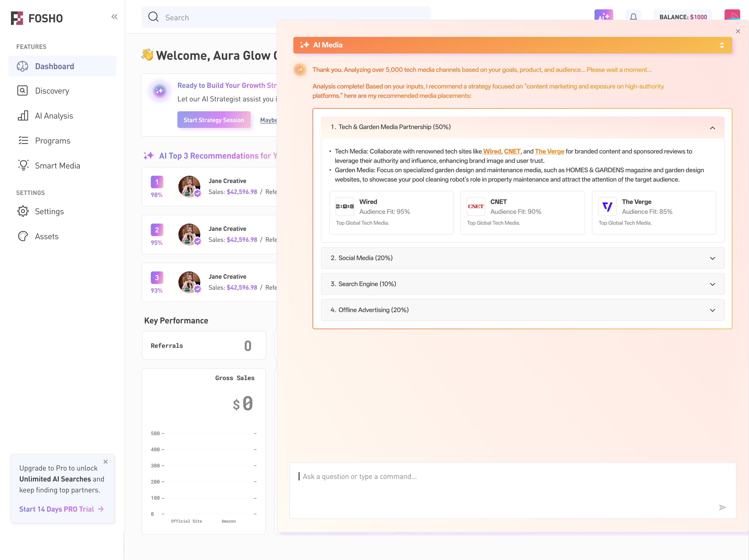Select the Wired media card
Image resolution: width=749 pixels, height=560 pixels.
(x=391, y=213)
